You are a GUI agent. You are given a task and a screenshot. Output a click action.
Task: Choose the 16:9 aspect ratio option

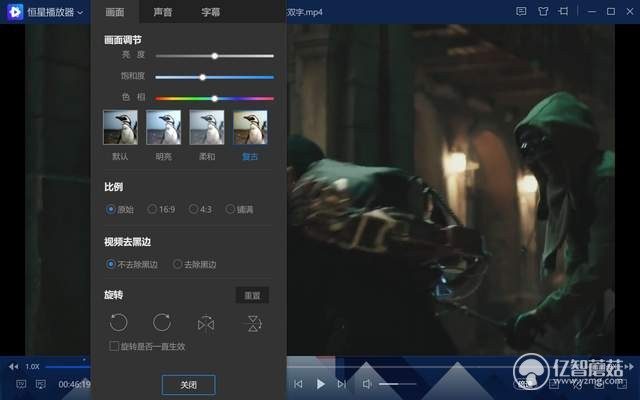pyautogui.click(x=162, y=209)
